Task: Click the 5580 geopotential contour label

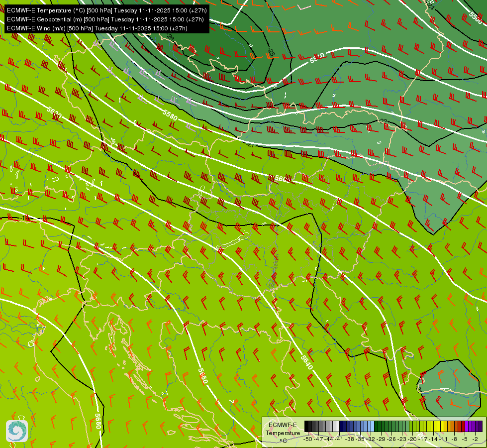Action: point(170,115)
